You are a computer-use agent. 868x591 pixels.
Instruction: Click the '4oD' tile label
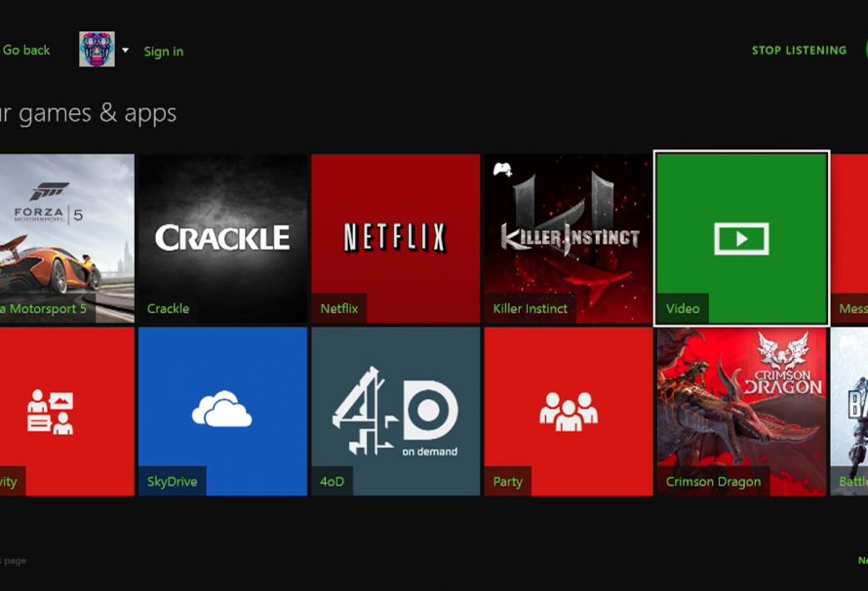[x=332, y=482]
